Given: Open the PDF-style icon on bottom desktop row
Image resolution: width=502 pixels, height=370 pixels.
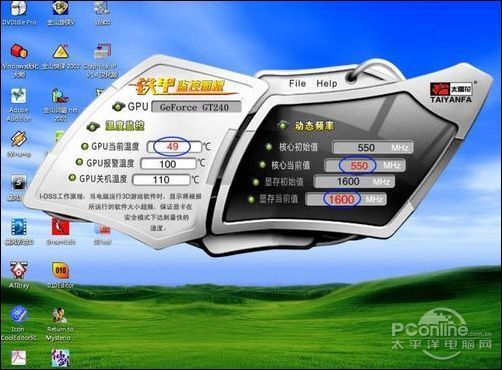Looking at the screenshot, I should pos(18,358).
